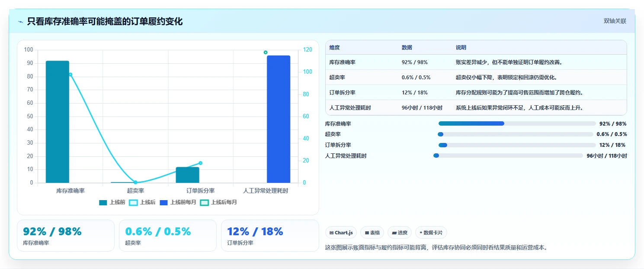The image size is (644, 269).
Task: Click the right axis value 120
Action: pyautogui.click(x=307, y=50)
